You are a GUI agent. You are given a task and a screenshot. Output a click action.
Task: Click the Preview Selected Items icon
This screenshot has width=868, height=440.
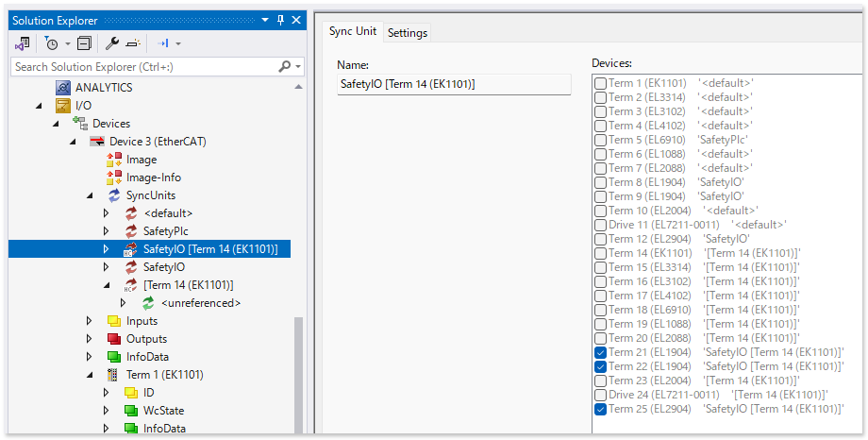[x=133, y=43]
